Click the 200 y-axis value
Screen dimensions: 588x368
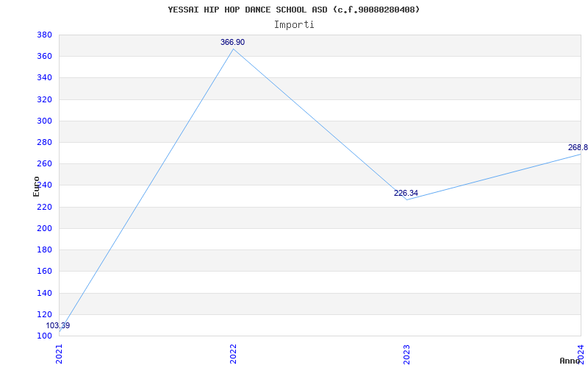coord(44,228)
